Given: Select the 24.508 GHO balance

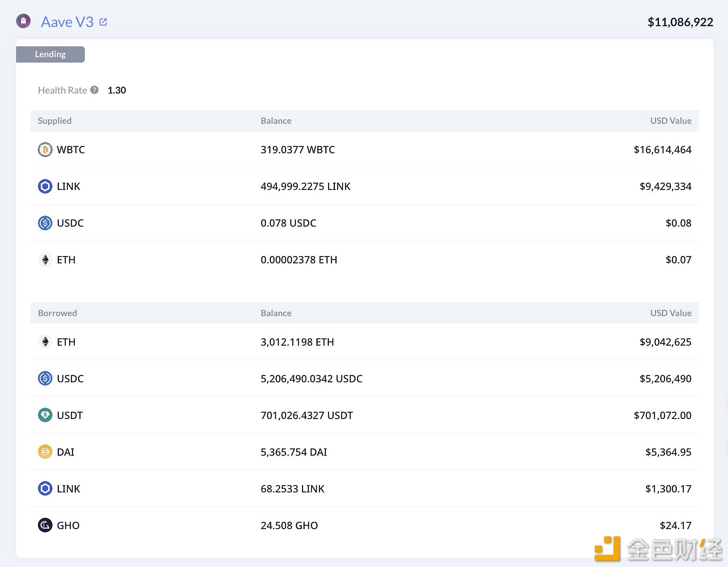Looking at the screenshot, I should (x=289, y=525).
